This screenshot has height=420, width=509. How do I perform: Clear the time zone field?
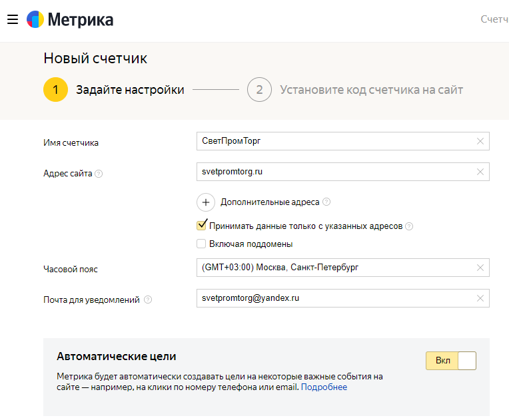pyautogui.click(x=480, y=268)
